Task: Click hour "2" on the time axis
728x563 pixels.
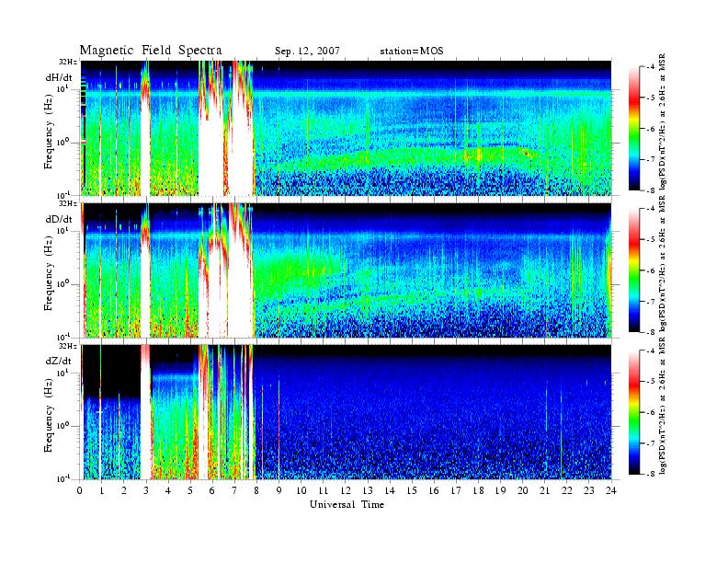Action: (123, 490)
